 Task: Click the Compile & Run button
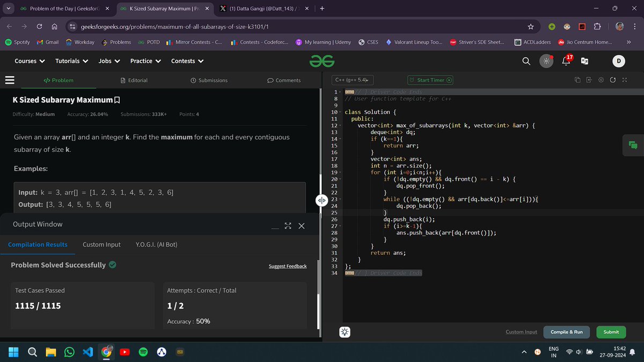pyautogui.click(x=566, y=332)
